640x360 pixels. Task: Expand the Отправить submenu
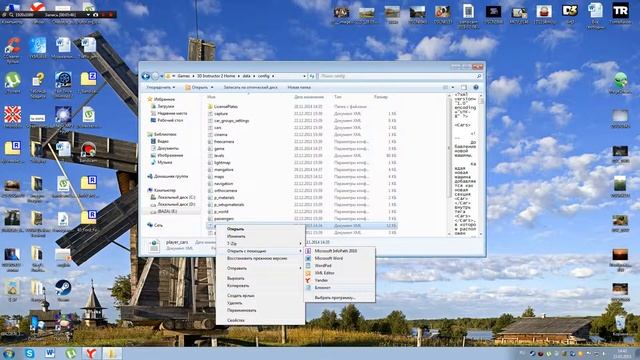coord(260,268)
